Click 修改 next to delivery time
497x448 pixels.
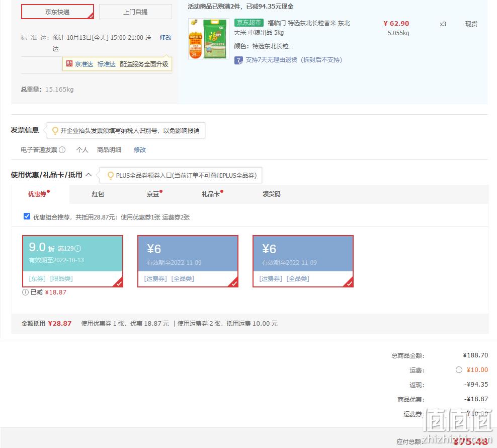point(165,37)
